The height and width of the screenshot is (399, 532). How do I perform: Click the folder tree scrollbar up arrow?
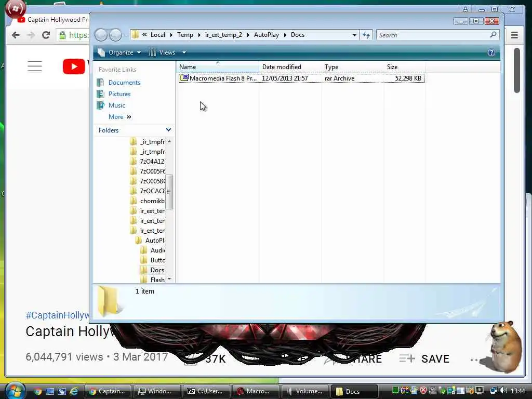pos(169,141)
